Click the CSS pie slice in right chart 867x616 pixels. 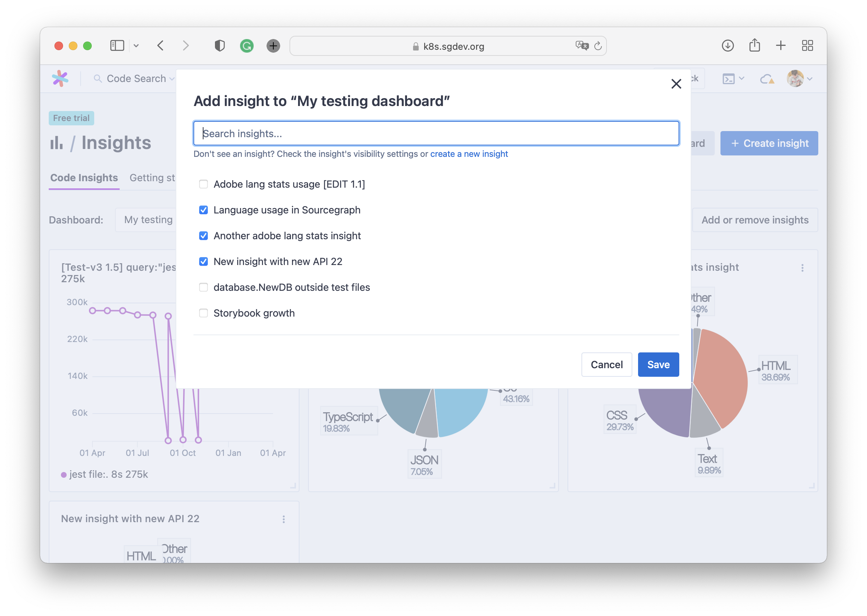(x=669, y=410)
